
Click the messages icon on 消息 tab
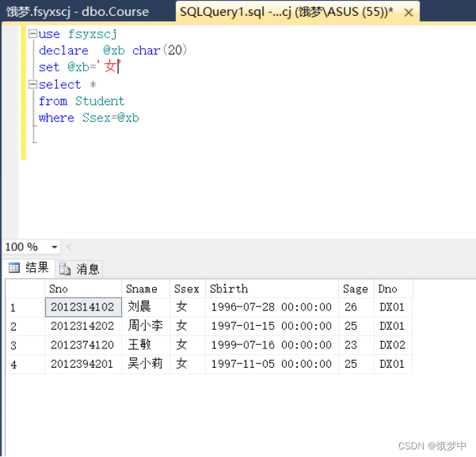pyautogui.click(x=65, y=269)
